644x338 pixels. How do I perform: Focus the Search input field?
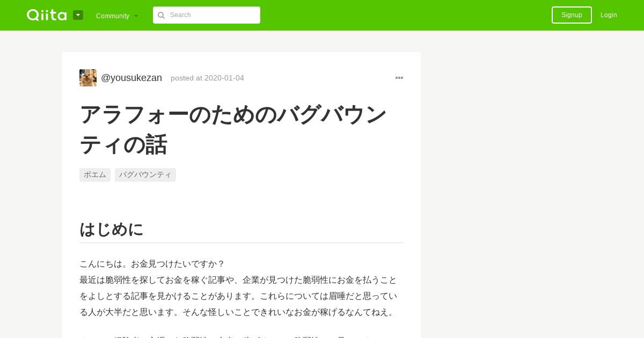[x=207, y=15]
